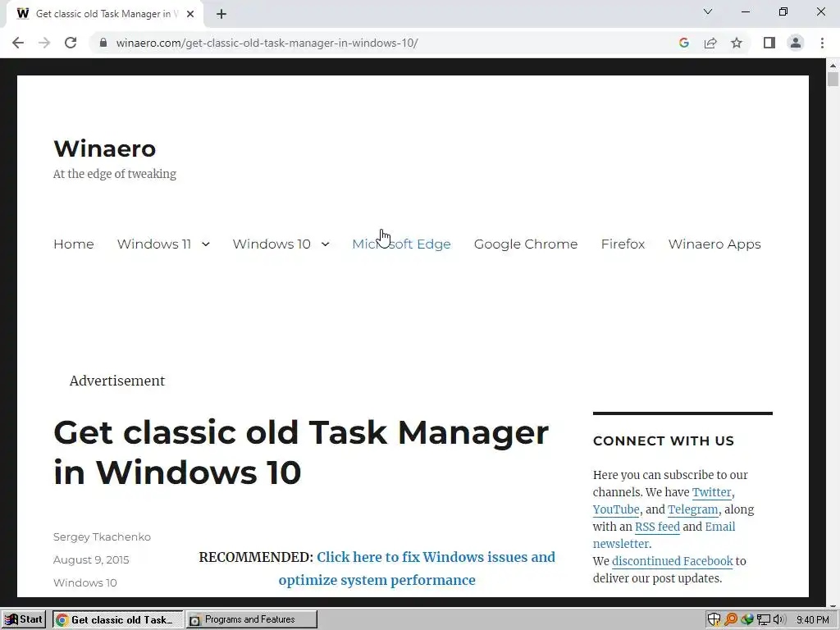Open Chrome three-dot menu
This screenshot has width=840, height=630.
[x=822, y=43]
